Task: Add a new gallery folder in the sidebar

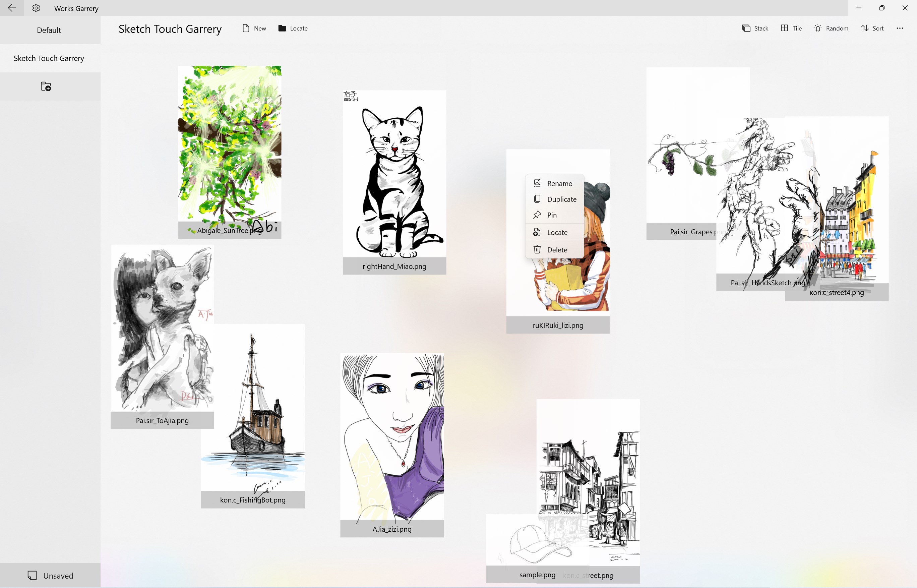Action: (x=46, y=86)
